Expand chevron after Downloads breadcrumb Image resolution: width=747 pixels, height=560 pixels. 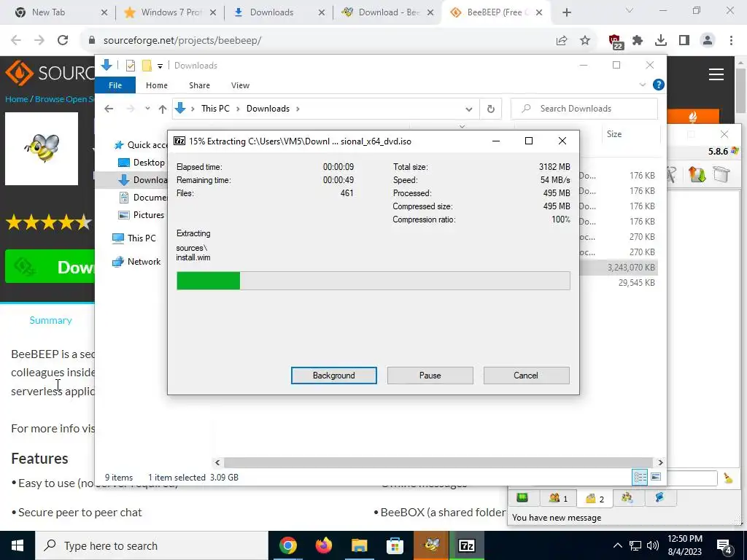click(298, 109)
